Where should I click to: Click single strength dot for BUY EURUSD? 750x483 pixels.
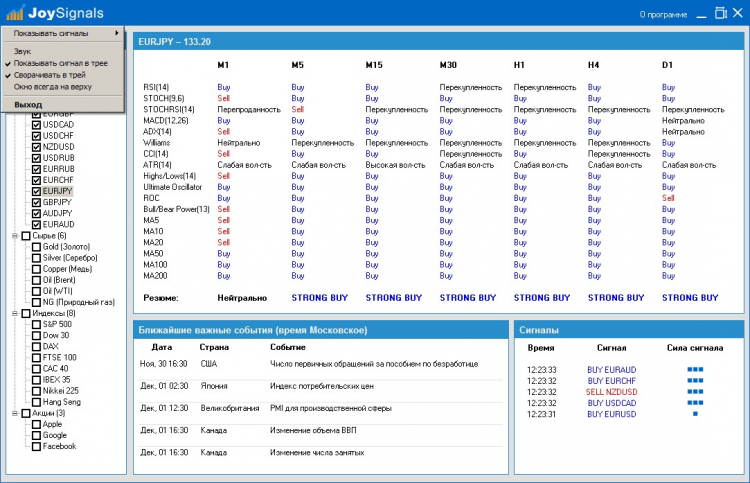(x=694, y=414)
